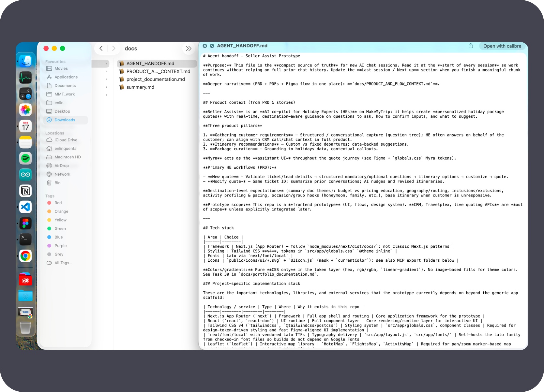The image size is (544, 392).
Task: Select the PRODUCT_A..._CONTEXT.md file
Action: pos(157,71)
